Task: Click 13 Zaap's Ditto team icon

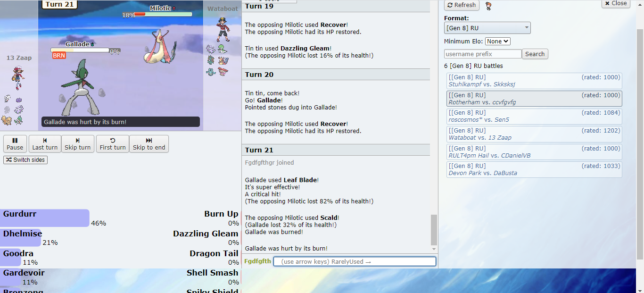Action: point(19,100)
